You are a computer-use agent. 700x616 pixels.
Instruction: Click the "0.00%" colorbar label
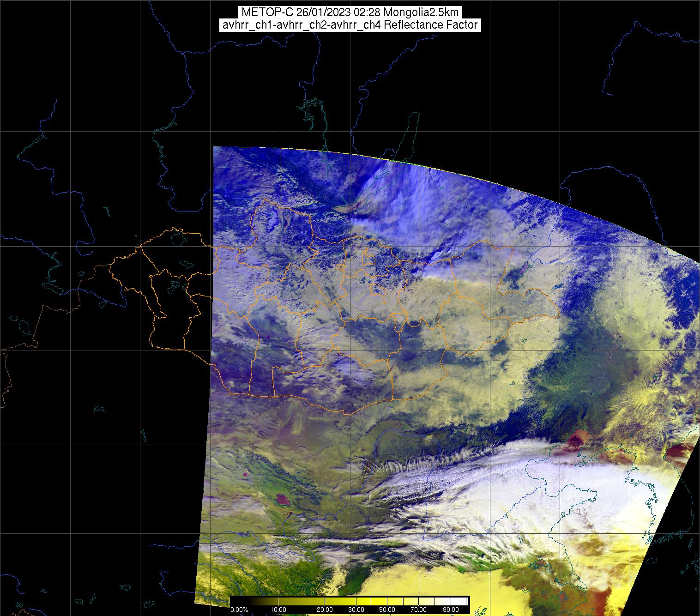pyautogui.click(x=239, y=610)
